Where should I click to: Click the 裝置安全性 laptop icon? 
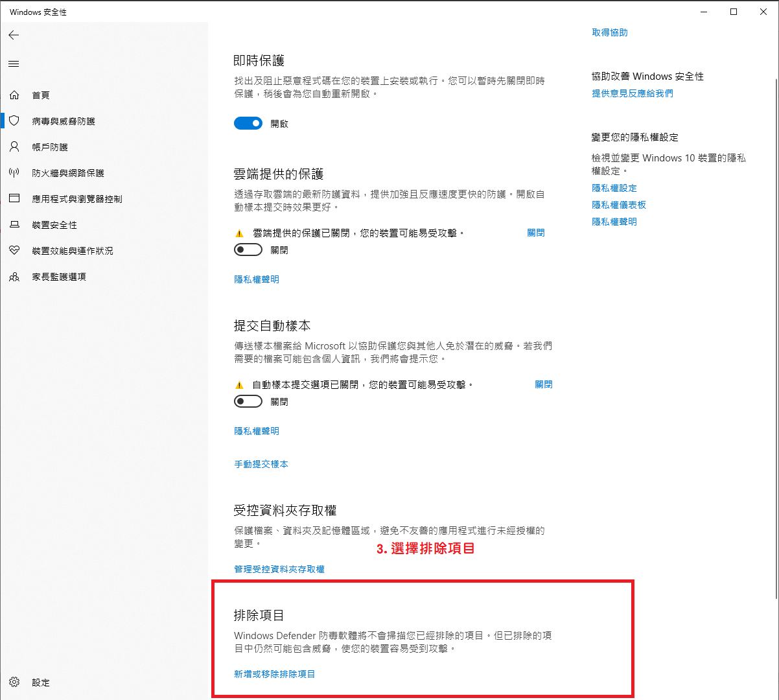click(x=14, y=225)
